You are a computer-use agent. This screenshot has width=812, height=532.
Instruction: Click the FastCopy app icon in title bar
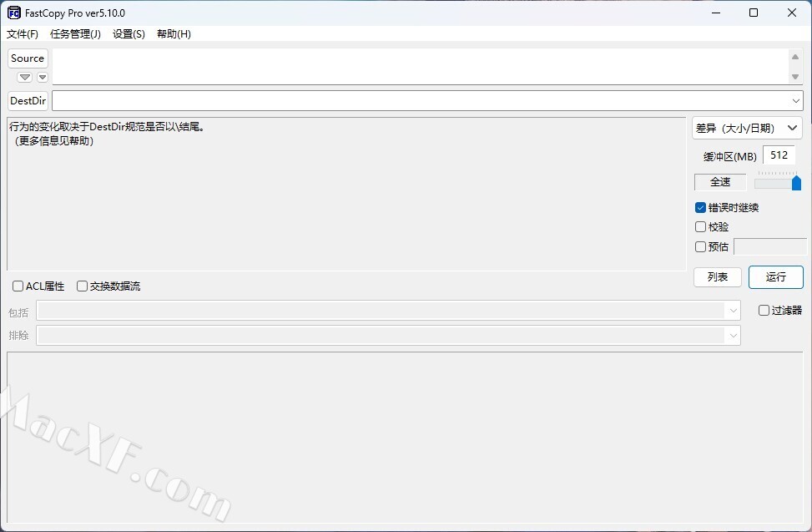(14, 13)
